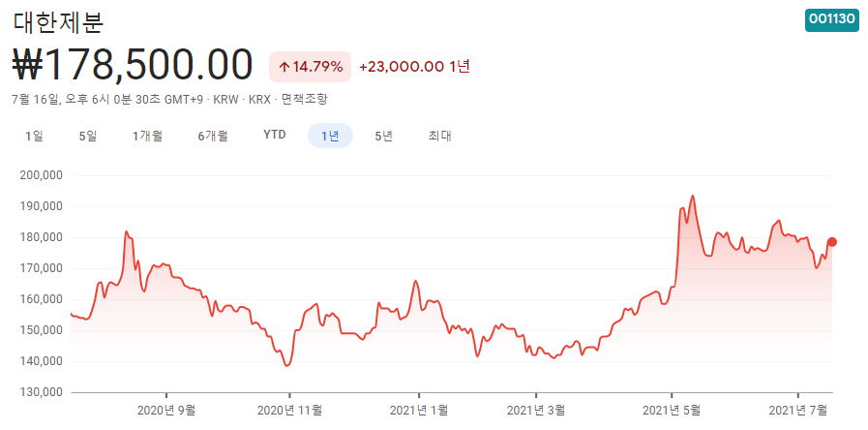Click the 2021년 7월 axis label
This screenshot has width=868, height=430.
(x=797, y=411)
